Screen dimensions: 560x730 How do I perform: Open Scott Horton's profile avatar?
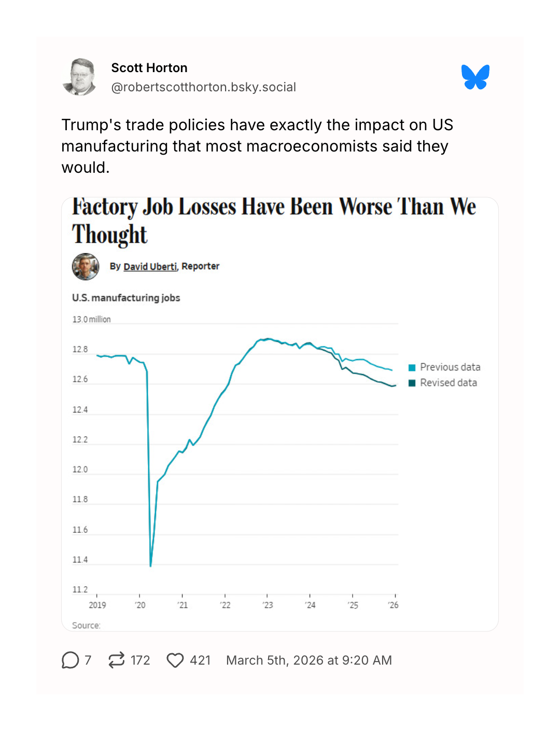click(79, 77)
